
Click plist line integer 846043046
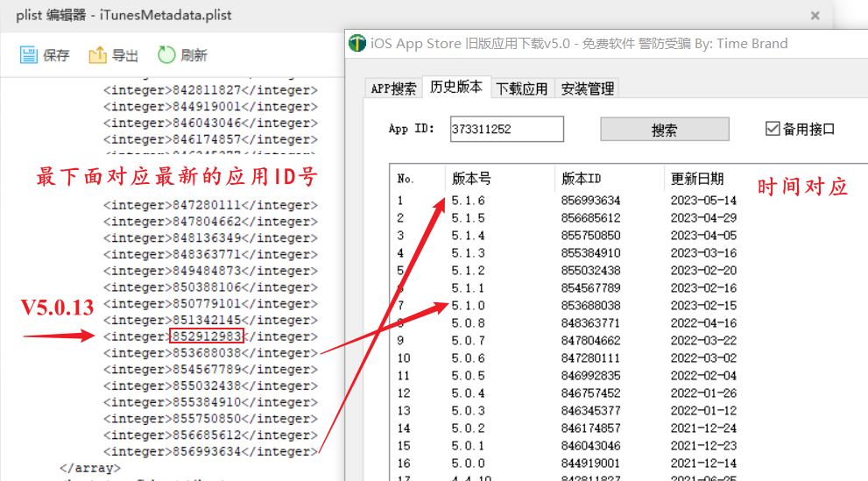click(210, 123)
